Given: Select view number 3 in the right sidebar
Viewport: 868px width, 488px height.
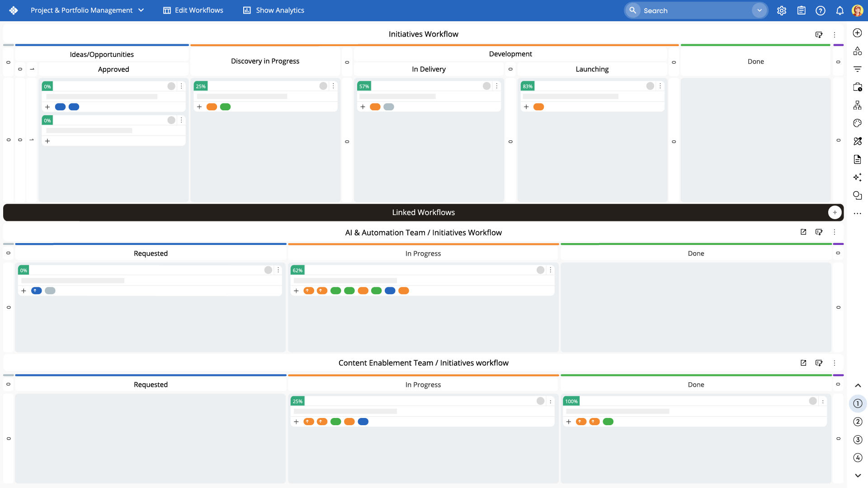Looking at the screenshot, I should [x=858, y=440].
